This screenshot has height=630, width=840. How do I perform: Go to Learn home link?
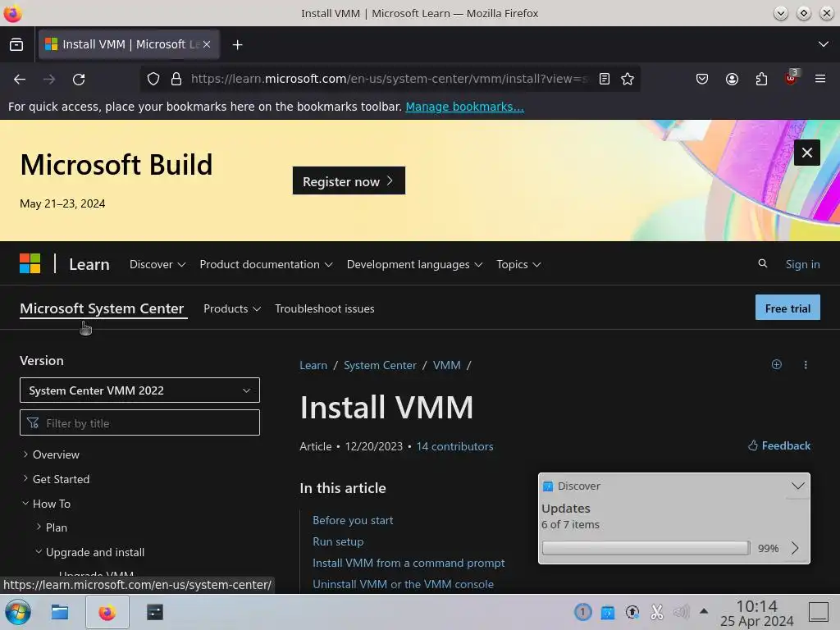pyautogui.click(x=89, y=264)
